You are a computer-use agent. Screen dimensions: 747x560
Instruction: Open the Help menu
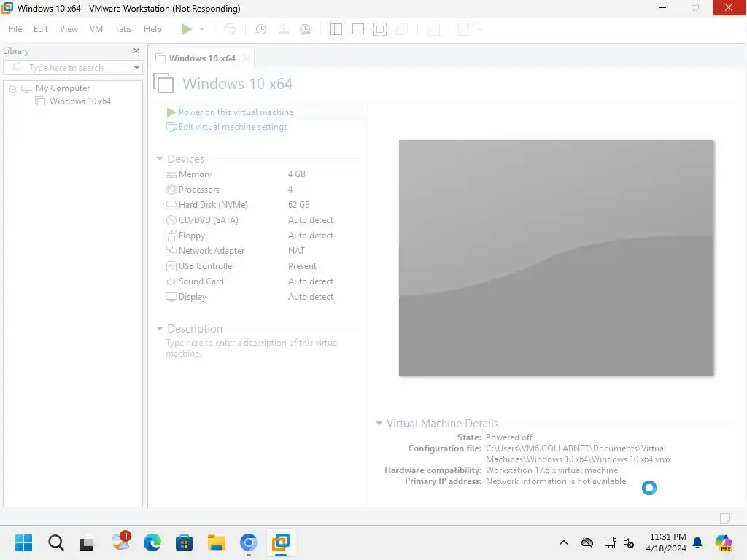152,29
